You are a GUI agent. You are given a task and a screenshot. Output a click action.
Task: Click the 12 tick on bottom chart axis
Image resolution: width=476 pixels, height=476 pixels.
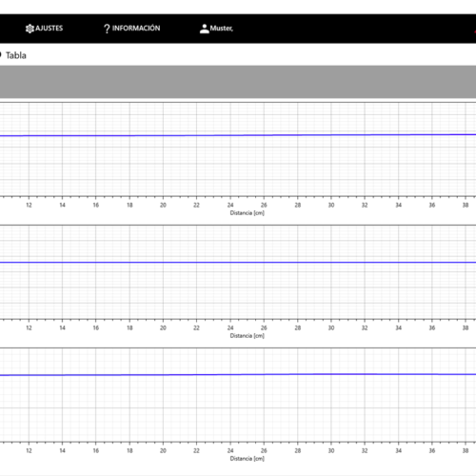tap(29, 450)
